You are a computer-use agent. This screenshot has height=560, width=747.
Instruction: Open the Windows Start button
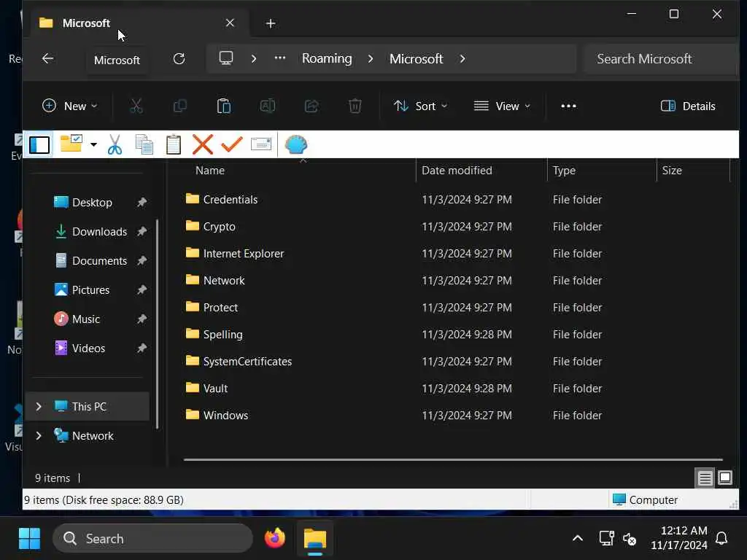(29, 539)
